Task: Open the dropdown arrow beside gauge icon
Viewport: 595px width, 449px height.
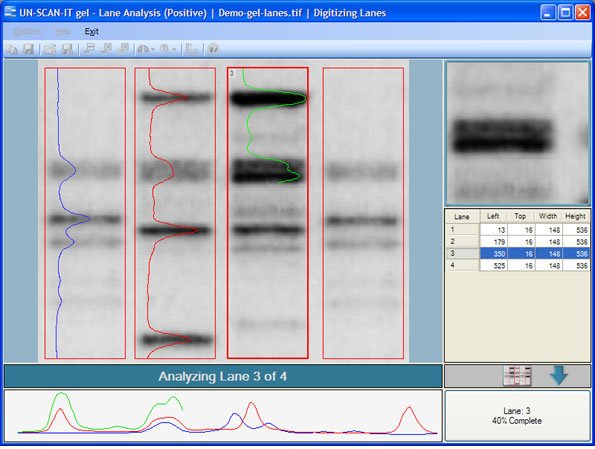Action: [153, 49]
